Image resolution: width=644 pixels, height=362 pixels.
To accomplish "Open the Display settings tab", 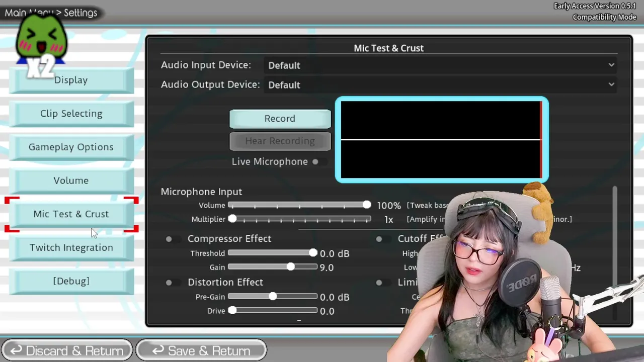I will (x=71, y=80).
